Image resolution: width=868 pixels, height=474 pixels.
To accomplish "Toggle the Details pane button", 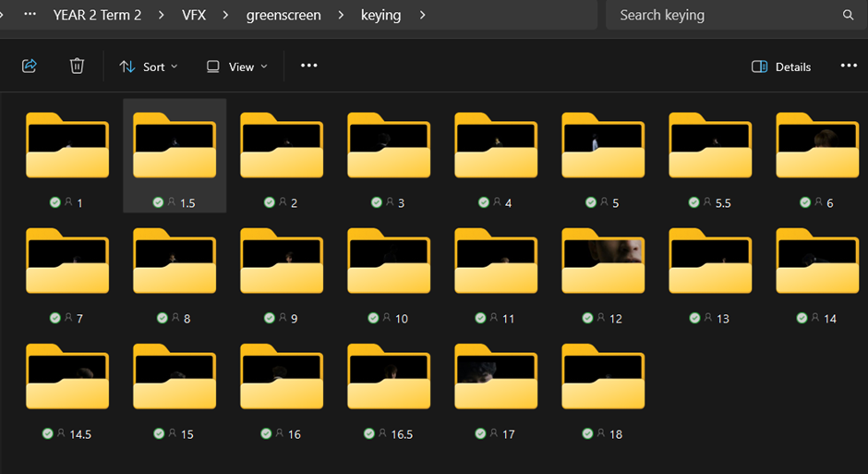I will click(781, 67).
